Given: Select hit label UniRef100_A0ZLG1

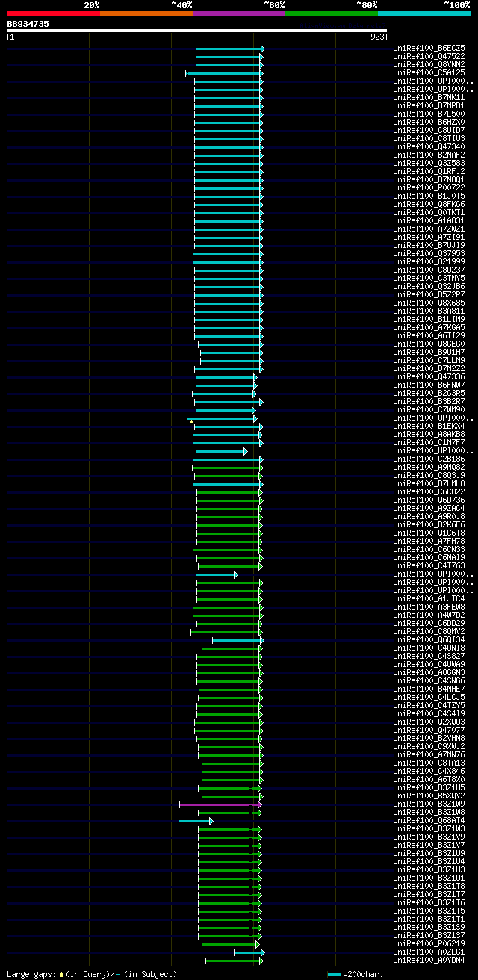Looking at the screenshot, I should tap(430, 952).
